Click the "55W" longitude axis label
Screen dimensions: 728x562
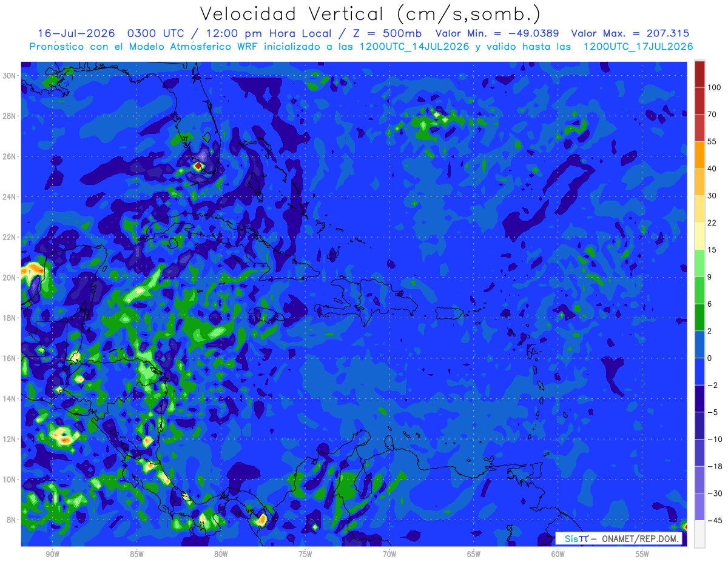(x=643, y=554)
